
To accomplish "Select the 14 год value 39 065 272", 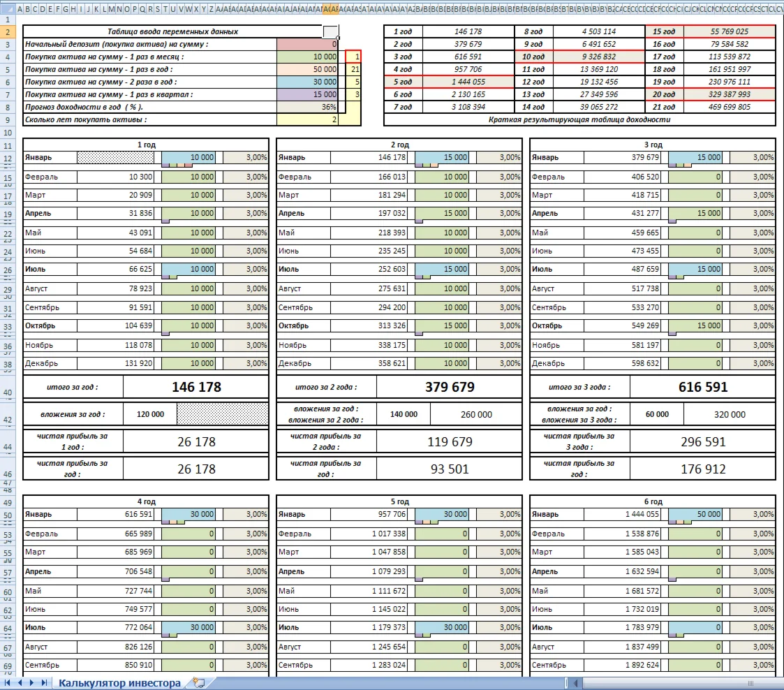I will (x=598, y=106).
